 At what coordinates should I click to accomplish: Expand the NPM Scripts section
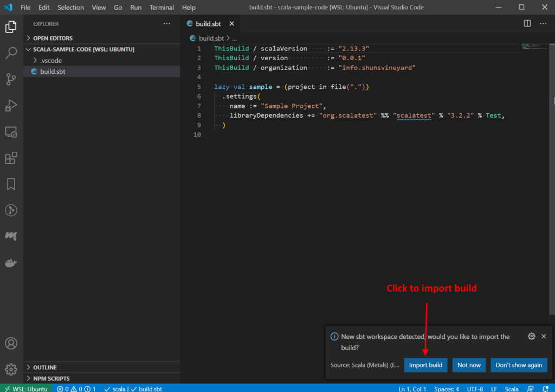51,378
